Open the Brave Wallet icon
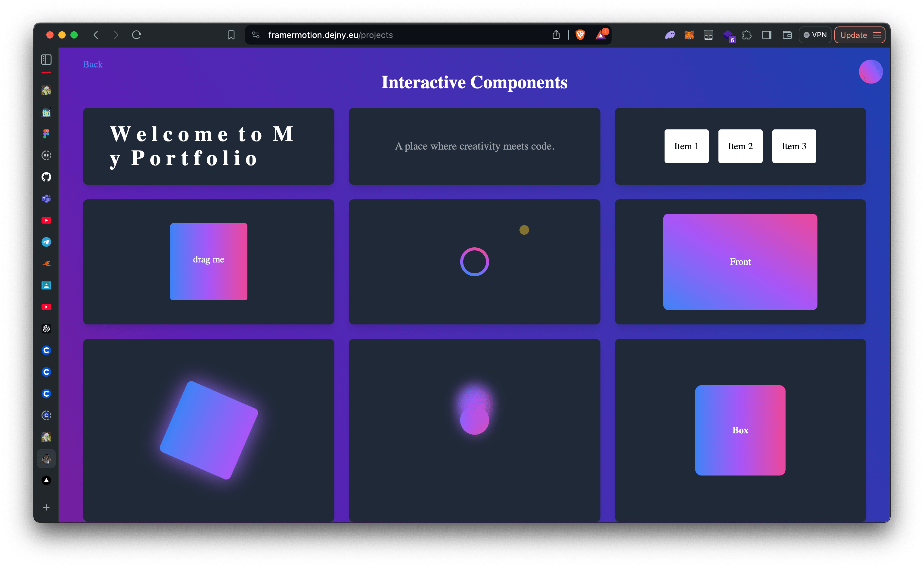924x567 pixels. 787,35
